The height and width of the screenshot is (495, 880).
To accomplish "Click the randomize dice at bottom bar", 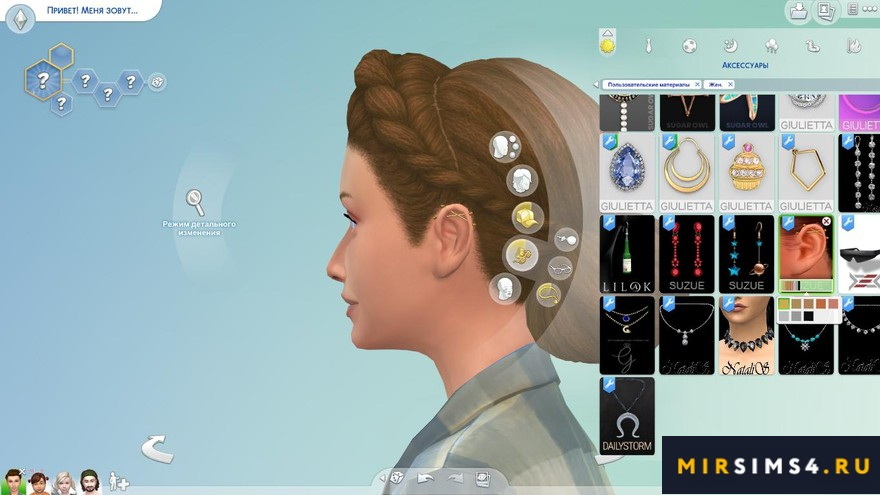I will [x=397, y=478].
